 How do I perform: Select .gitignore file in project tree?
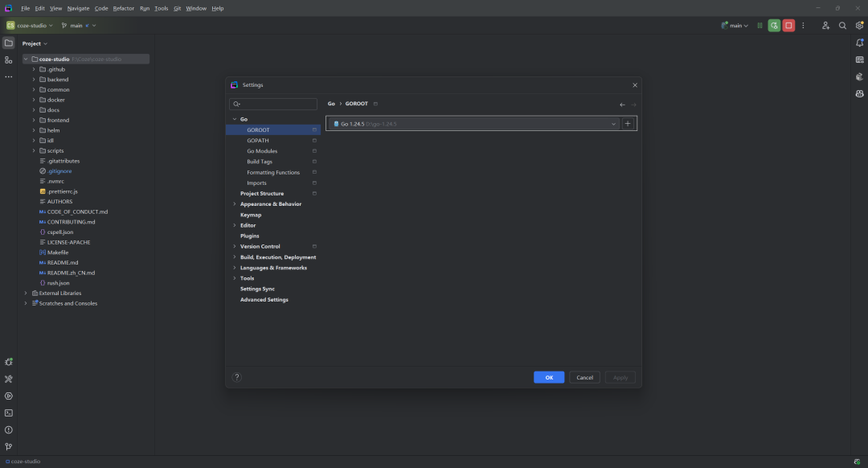click(59, 171)
